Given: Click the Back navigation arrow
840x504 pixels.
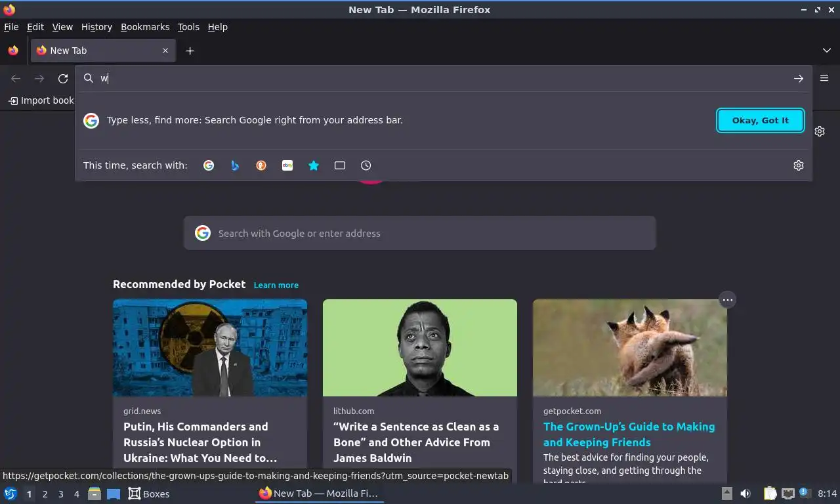Looking at the screenshot, I should 16,79.
